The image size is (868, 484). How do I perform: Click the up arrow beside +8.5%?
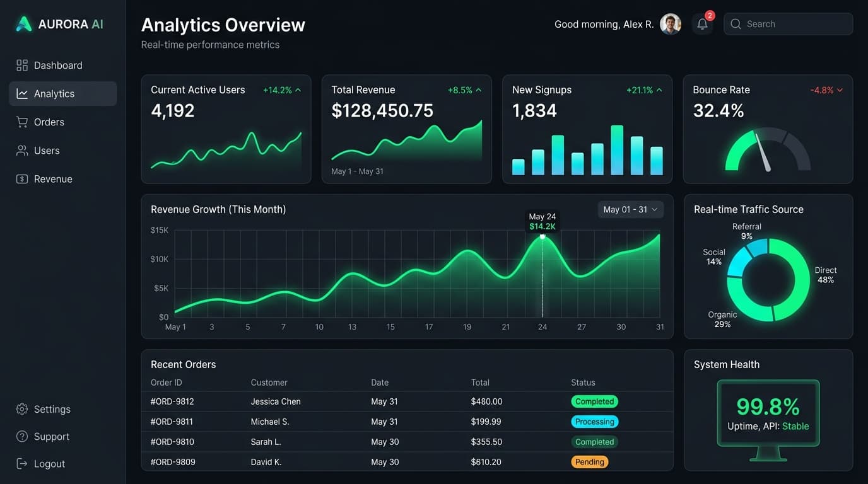[478, 90]
